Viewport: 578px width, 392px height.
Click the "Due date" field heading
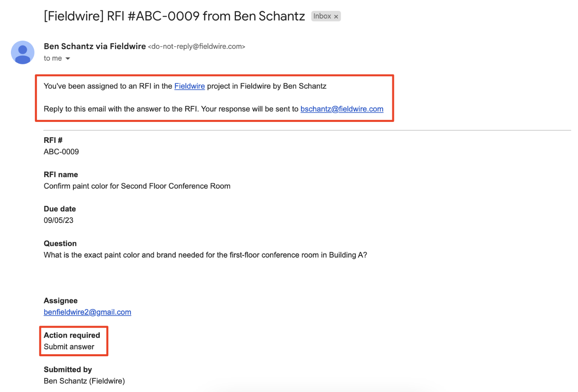click(x=60, y=209)
